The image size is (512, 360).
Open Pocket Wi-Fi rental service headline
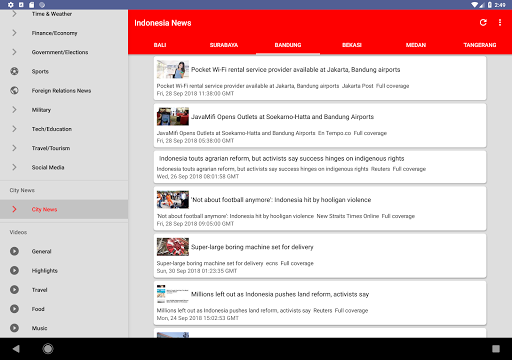pos(295,70)
